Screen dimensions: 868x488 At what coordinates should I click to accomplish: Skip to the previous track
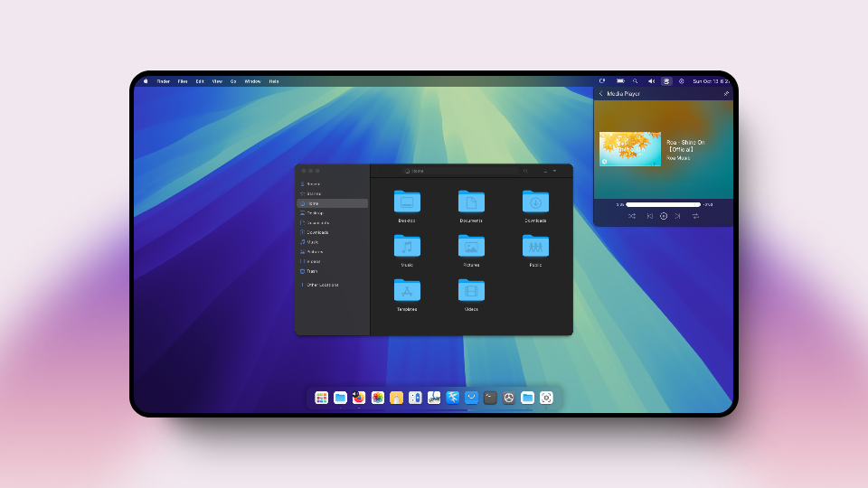click(x=650, y=216)
